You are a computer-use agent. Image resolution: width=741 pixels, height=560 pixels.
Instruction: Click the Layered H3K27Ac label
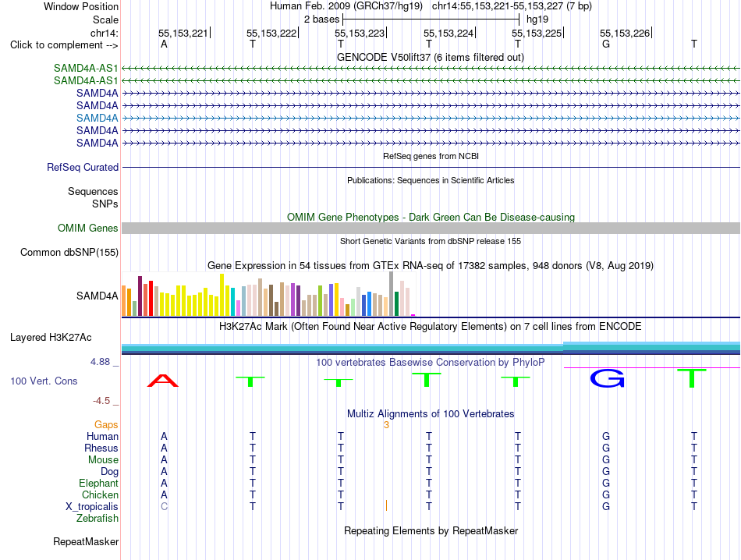[51, 338]
